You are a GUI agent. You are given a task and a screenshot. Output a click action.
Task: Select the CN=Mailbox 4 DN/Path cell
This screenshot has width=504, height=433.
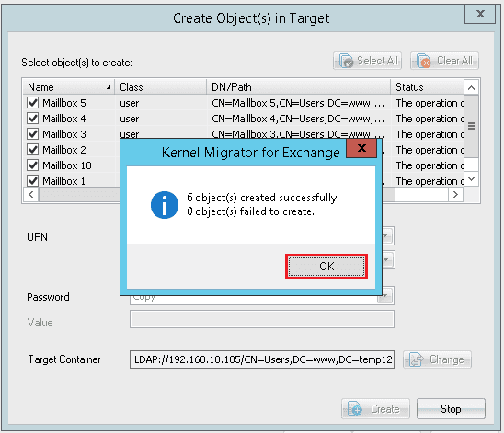tap(298, 119)
